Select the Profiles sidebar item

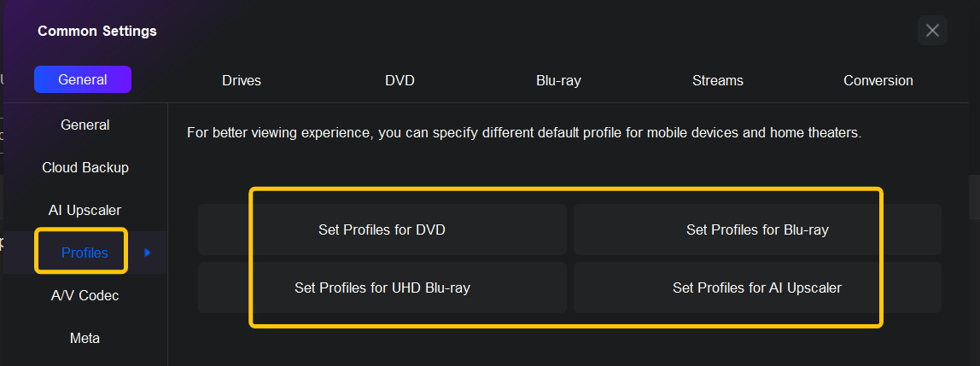pyautogui.click(x=85, y=253)
